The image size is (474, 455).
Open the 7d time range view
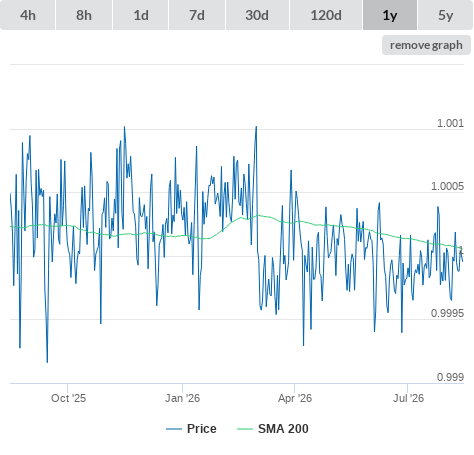[197, 15]
